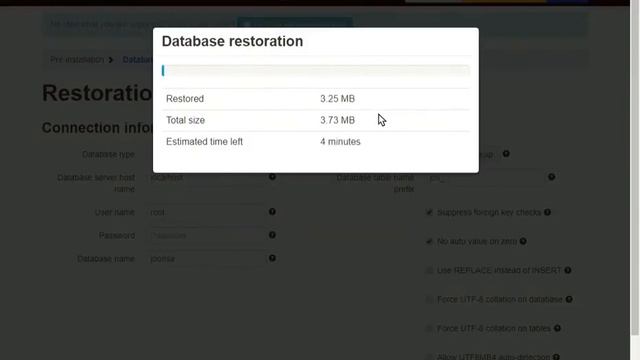Enable Force UTF-8 collation on database
The image size is (640, 360).
(429, 299)
